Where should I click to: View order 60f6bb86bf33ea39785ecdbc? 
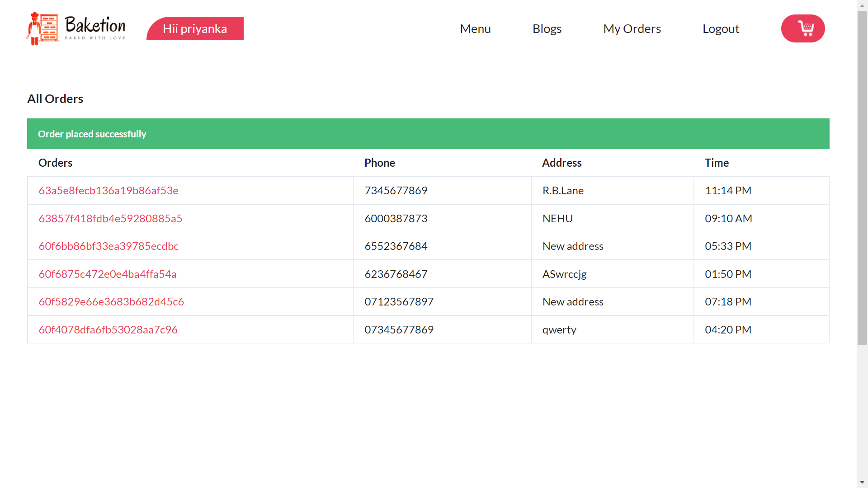pos(108,246)
